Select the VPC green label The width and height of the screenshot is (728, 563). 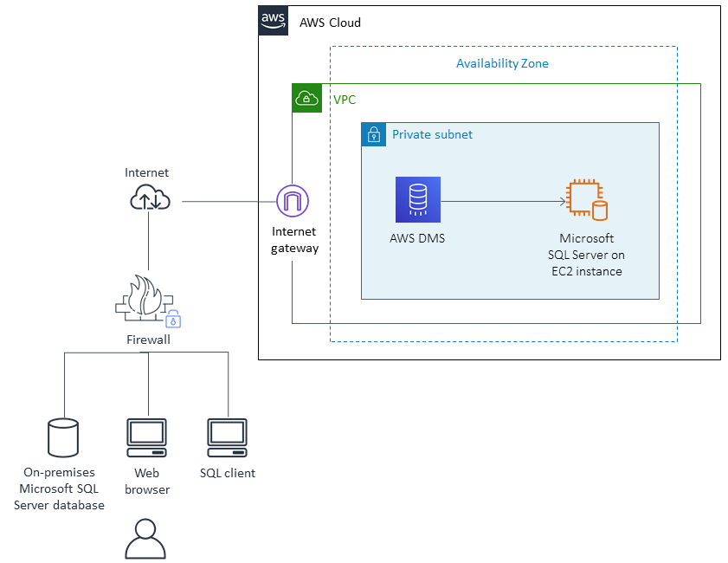[345, 100]
